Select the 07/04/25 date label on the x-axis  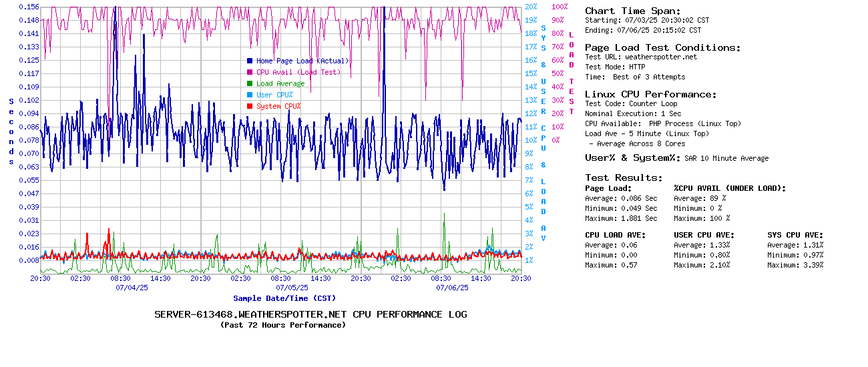pos(132,288)
